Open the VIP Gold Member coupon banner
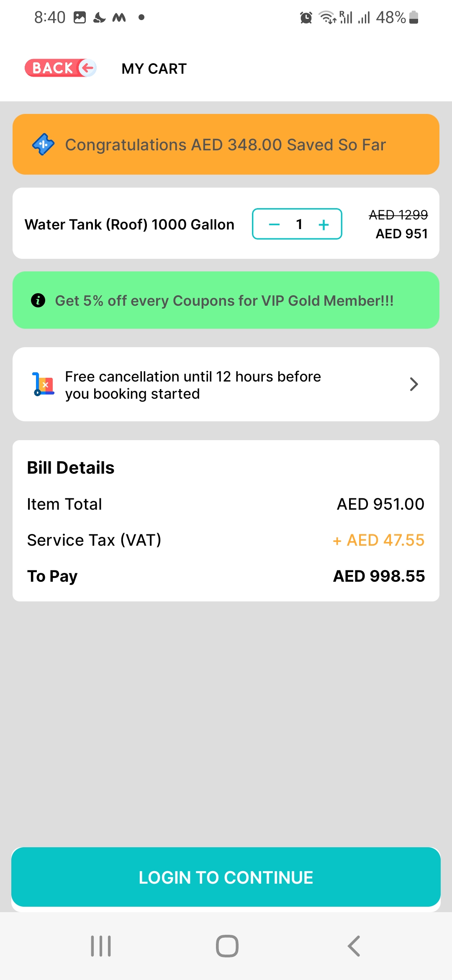The height and width of the screenshot is (980, 452). [x=224, y=301]
